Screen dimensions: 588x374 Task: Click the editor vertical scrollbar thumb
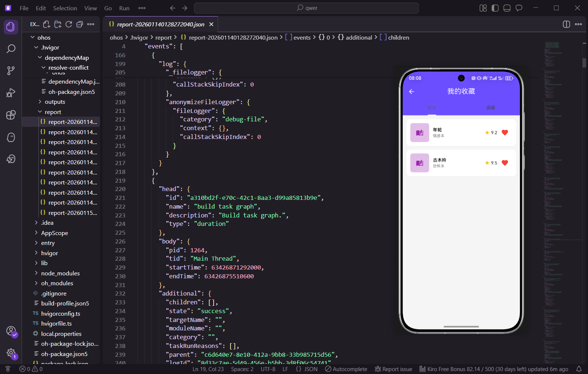(584, 63)
